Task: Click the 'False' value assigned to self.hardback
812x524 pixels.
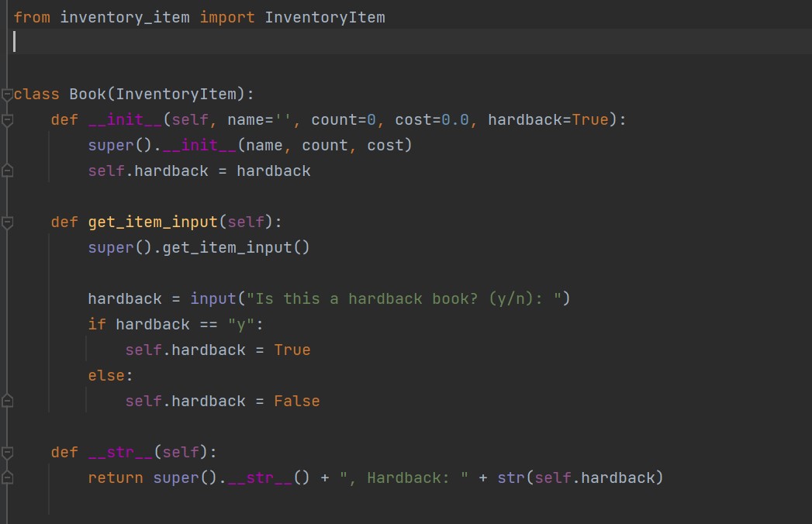Action: [x=297, y=402]
